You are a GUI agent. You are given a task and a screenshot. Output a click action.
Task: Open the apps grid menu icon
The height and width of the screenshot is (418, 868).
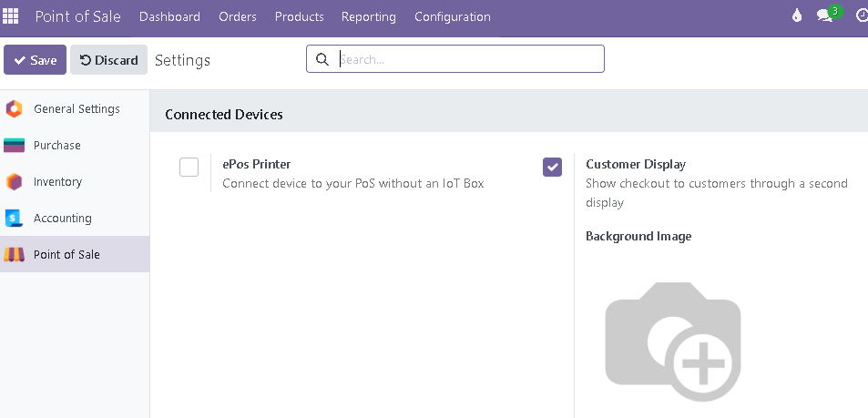click(11, 16)
